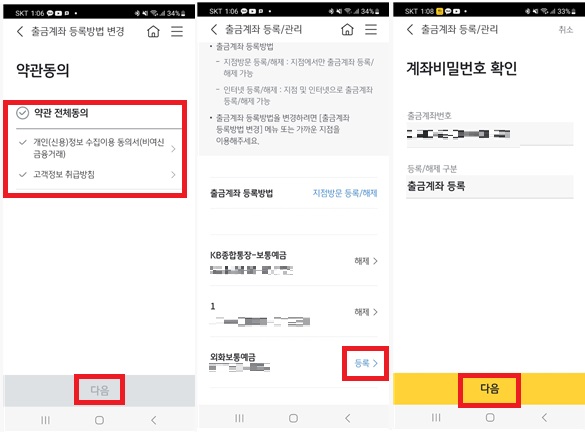Screen dimensions: 585x433
Task: Tap recent apps button on left phone
Action: click(x=46, y=420)
